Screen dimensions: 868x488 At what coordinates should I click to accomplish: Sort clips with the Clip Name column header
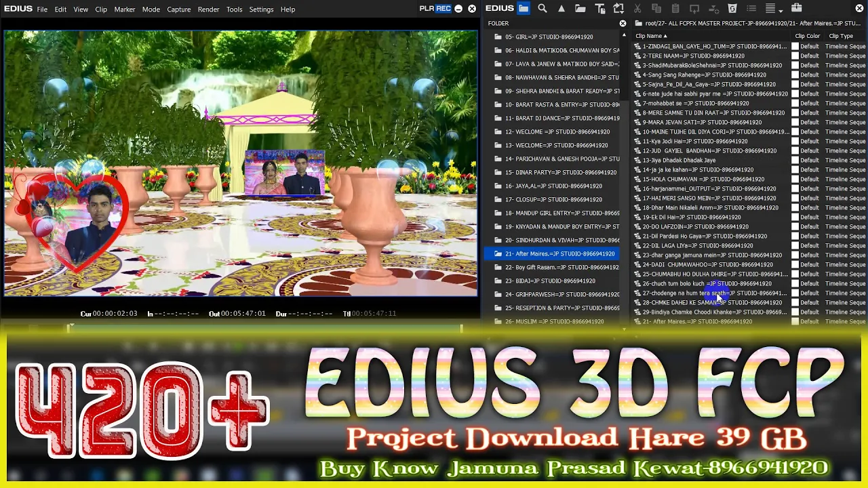651,36
